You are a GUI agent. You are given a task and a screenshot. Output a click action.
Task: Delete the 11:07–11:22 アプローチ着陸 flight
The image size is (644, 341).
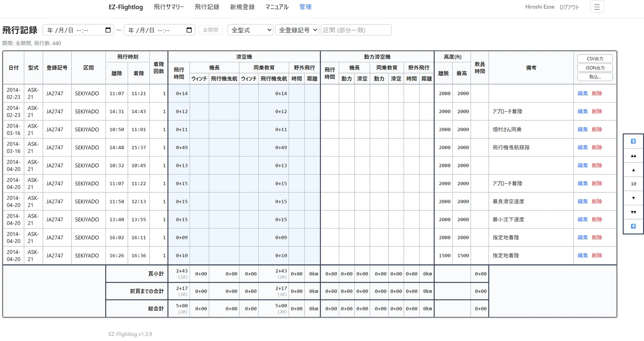(597, 183)
